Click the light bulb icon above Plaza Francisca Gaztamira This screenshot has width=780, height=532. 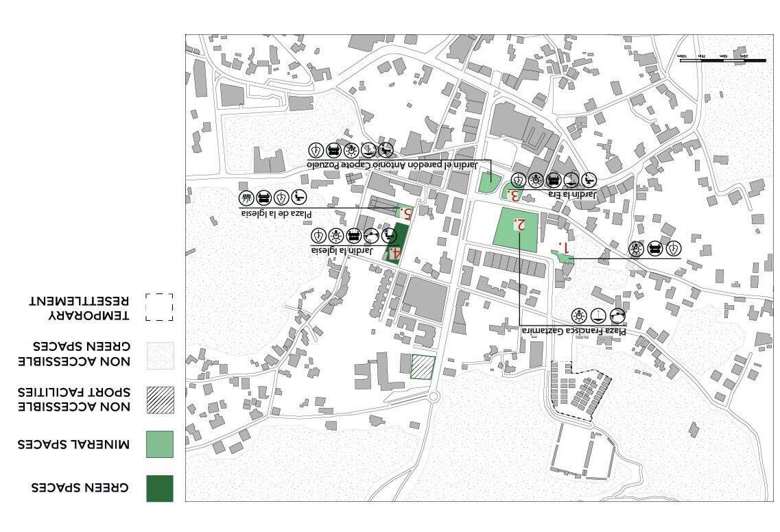pyautogui.click(x=578, y=315)
